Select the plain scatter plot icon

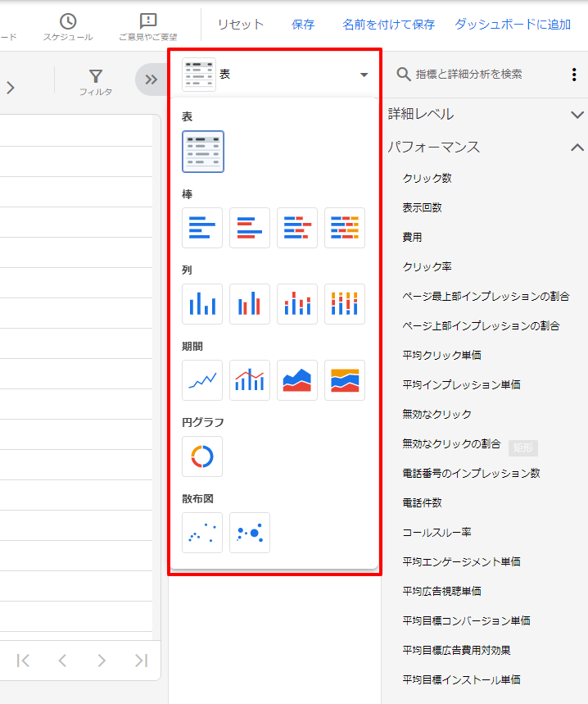click(202, 533)
